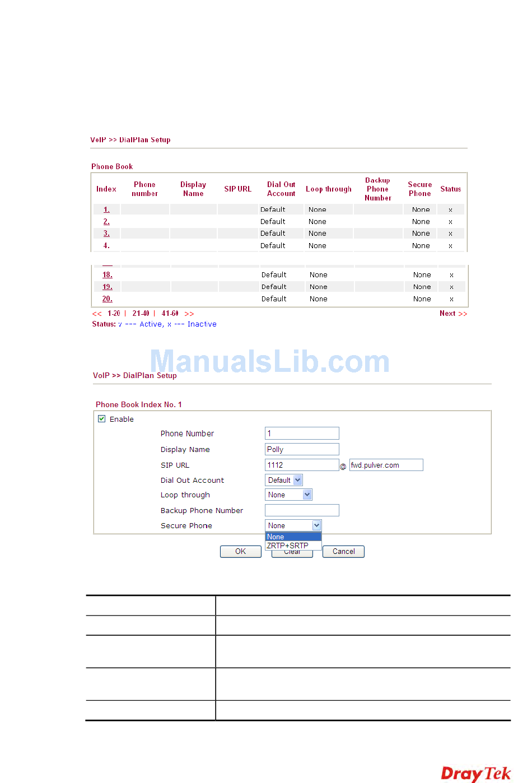Open phone book index 19 link

pos(108,287)
